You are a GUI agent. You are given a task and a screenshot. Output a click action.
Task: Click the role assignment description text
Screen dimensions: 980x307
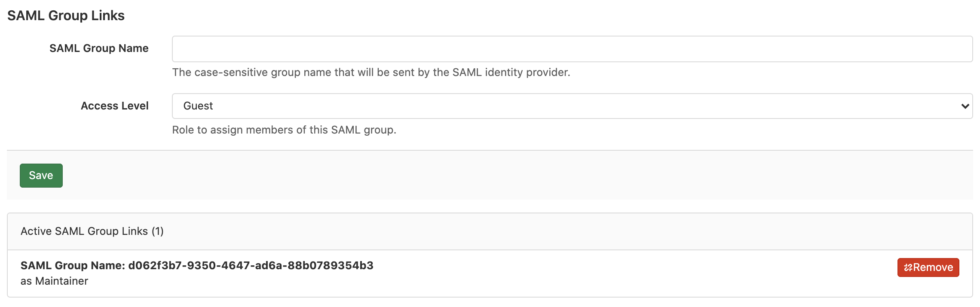284,129
